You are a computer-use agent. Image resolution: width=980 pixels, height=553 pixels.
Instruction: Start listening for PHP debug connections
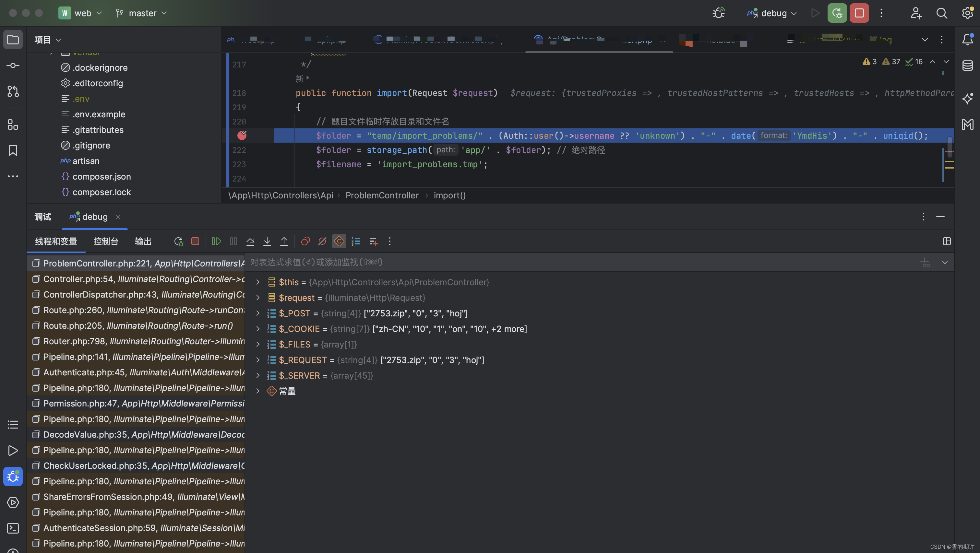(719, 13)
